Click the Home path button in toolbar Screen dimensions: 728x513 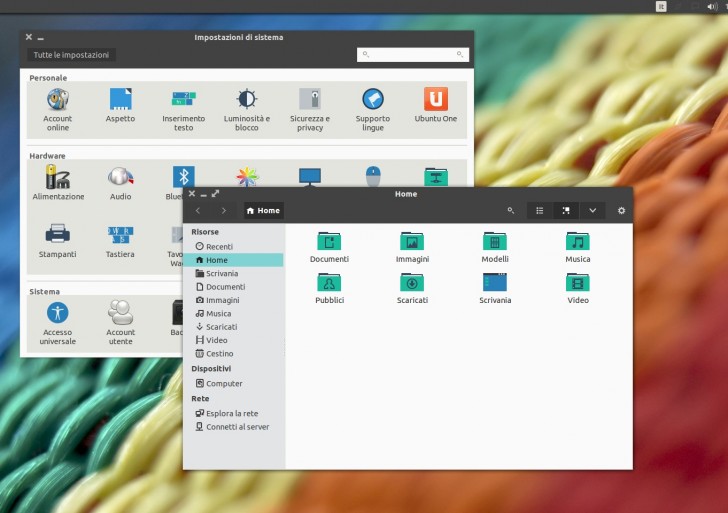coord(264,211)
